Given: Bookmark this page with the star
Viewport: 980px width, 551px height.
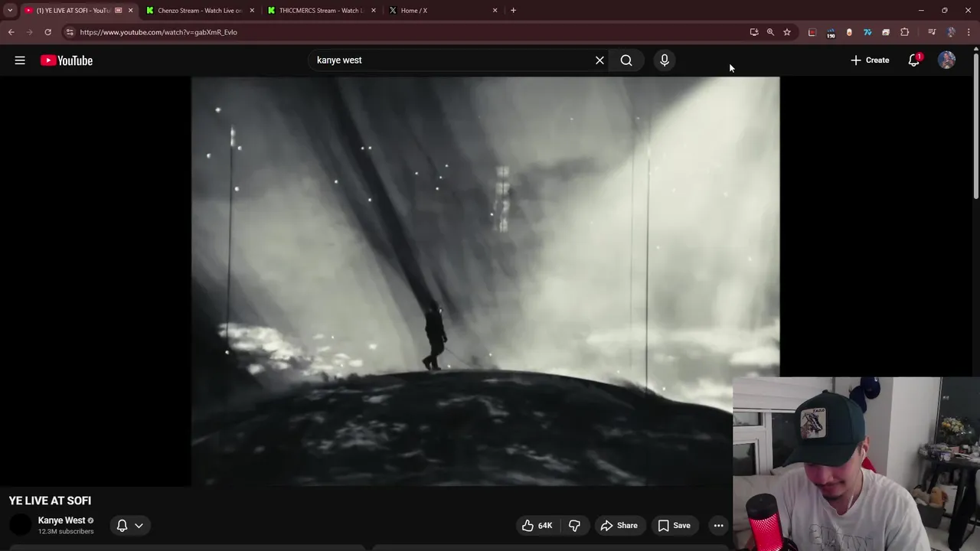Looking at the screenshot, I should [786, 32].
